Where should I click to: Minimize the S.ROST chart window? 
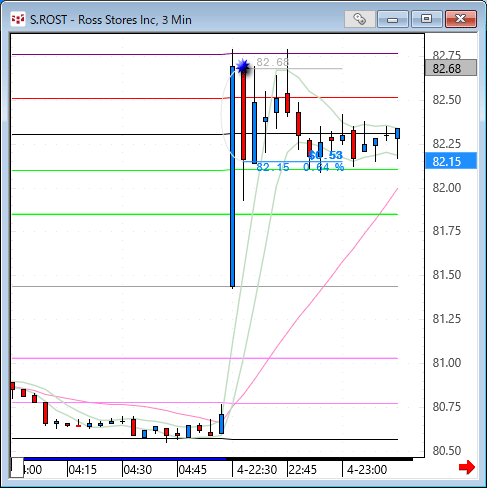393,19
